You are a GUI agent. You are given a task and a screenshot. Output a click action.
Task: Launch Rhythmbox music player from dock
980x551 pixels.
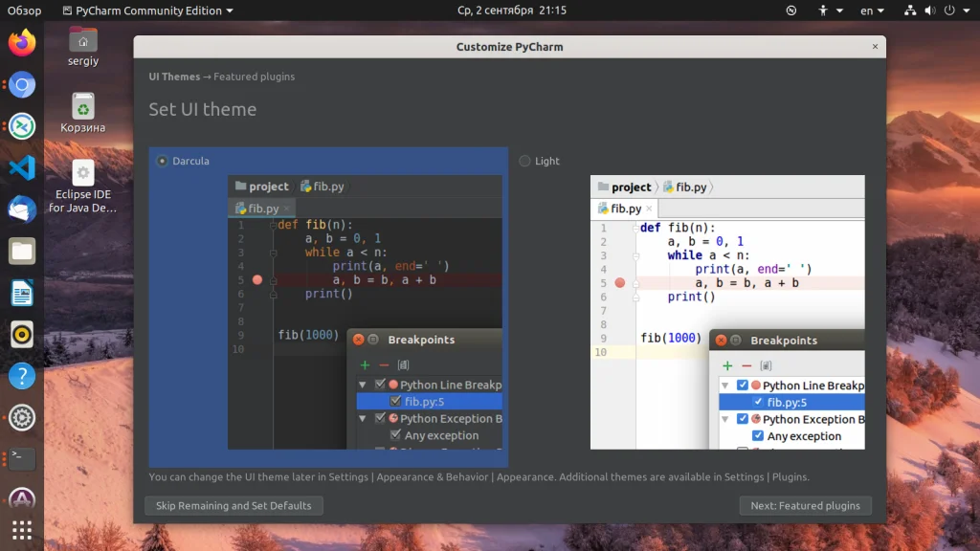pos(22,334)
